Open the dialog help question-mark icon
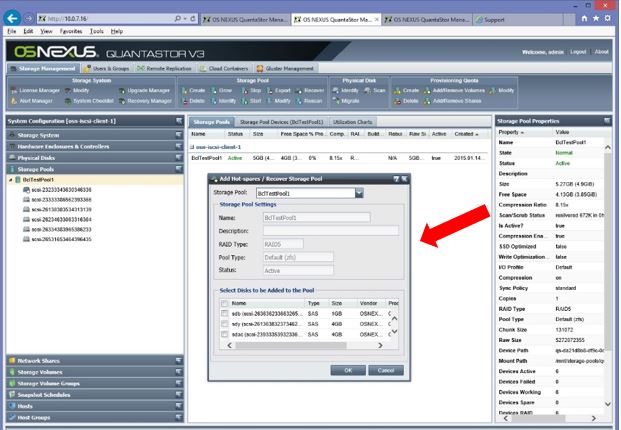 click(x=397, y=177)
